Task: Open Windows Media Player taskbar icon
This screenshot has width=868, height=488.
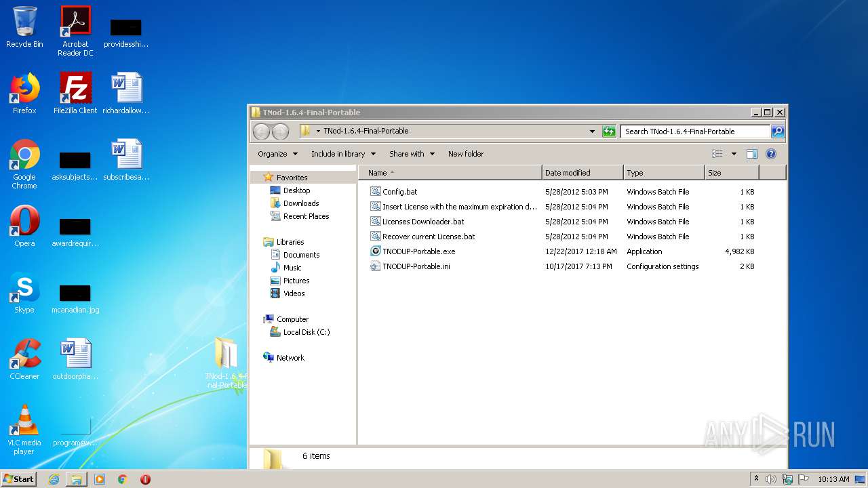Action: (x=100, y=479)
